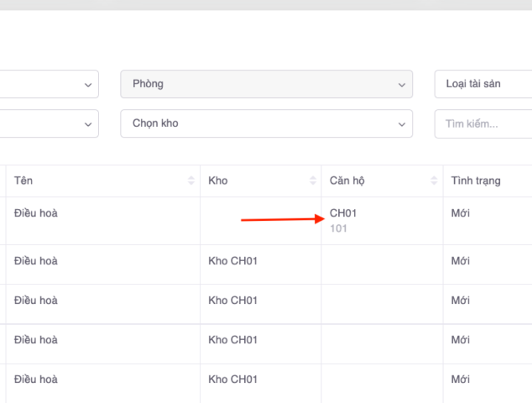The height and width of the screenshot is (403, 532).
Task: Expand the cut-off dropdown left of Phòng
Action: coord(49,84)
